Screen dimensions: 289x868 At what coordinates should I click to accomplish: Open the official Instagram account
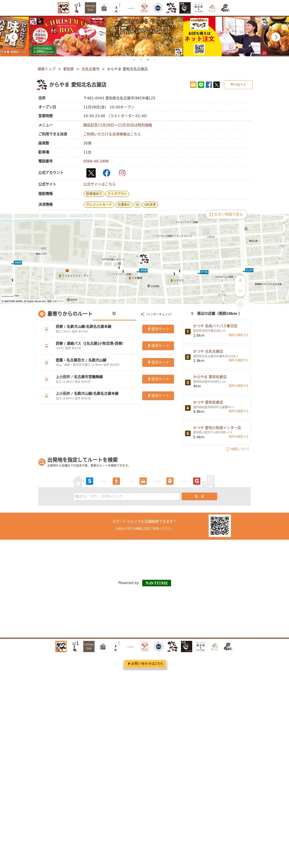[x=122, y=173]
